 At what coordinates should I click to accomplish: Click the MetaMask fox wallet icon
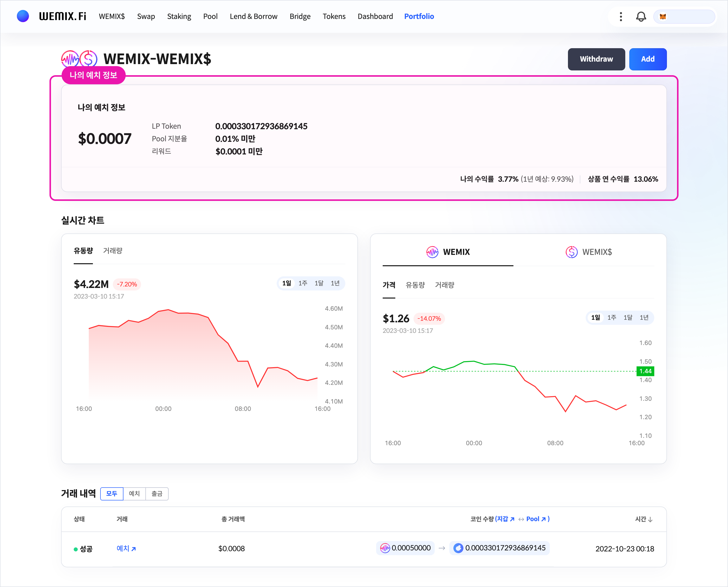[663, 17]
